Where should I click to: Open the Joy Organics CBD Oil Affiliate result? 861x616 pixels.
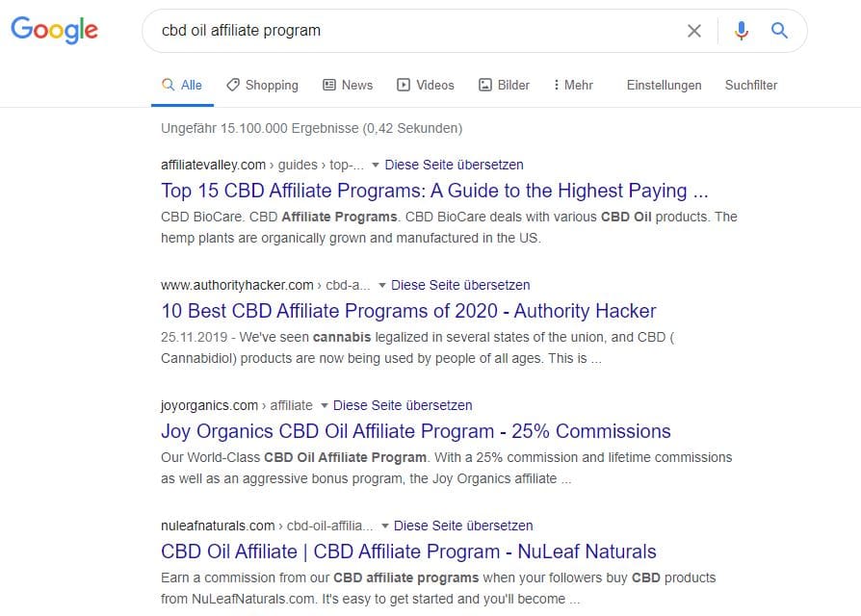pos(415,431)
